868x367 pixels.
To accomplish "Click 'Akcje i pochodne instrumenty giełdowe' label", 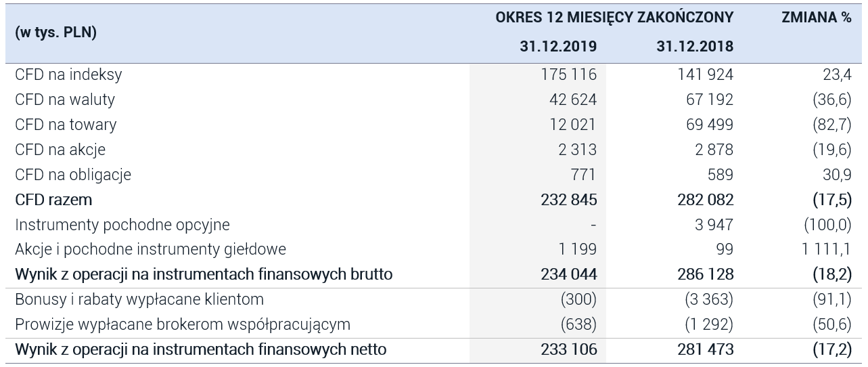I will 150,249.
